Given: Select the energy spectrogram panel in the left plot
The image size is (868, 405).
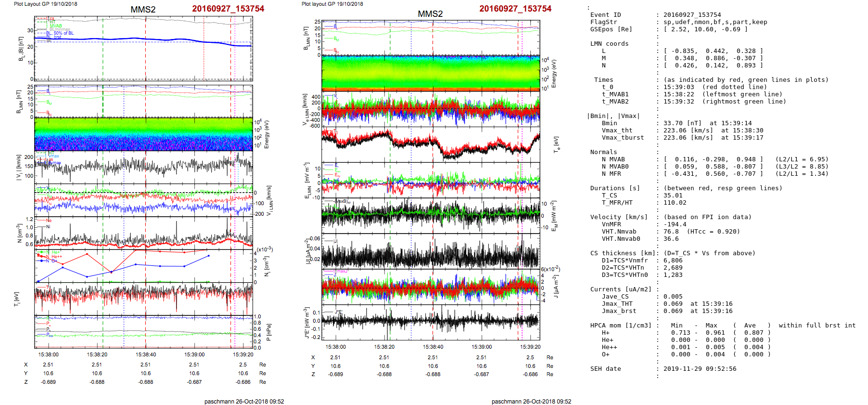Looking at the screenshot, I should click(x=143, y=134).
